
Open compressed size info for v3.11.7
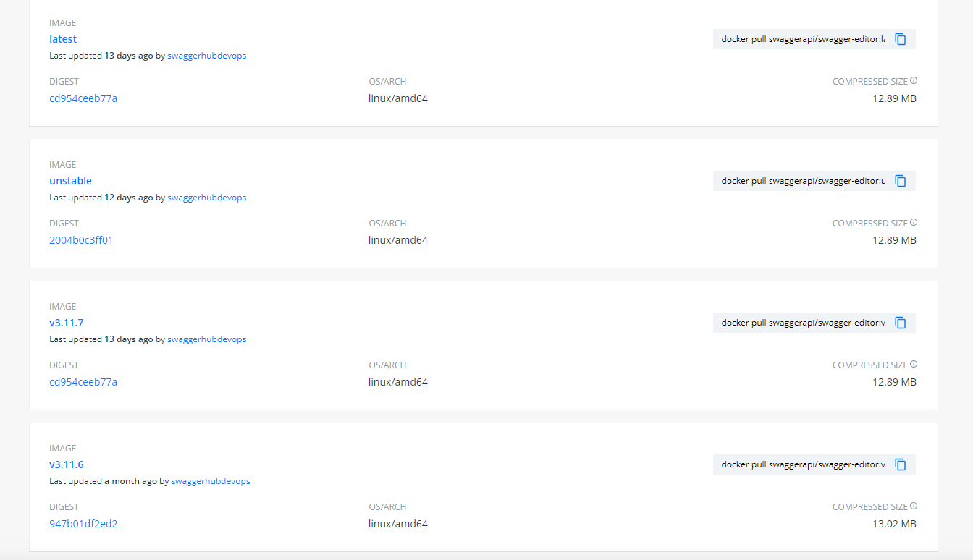point(914,363)
